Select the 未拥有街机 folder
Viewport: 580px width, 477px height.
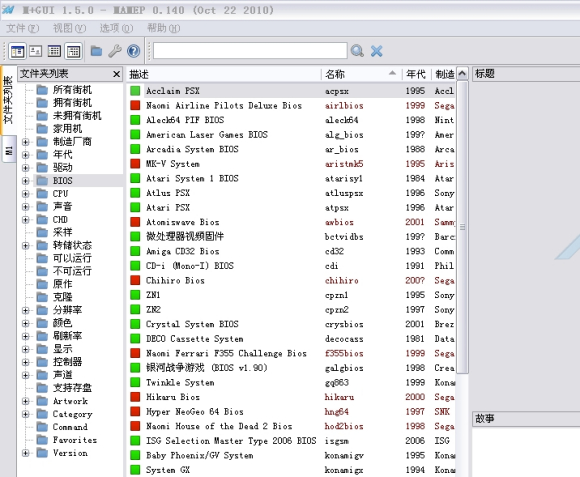[x=69, y=116]
